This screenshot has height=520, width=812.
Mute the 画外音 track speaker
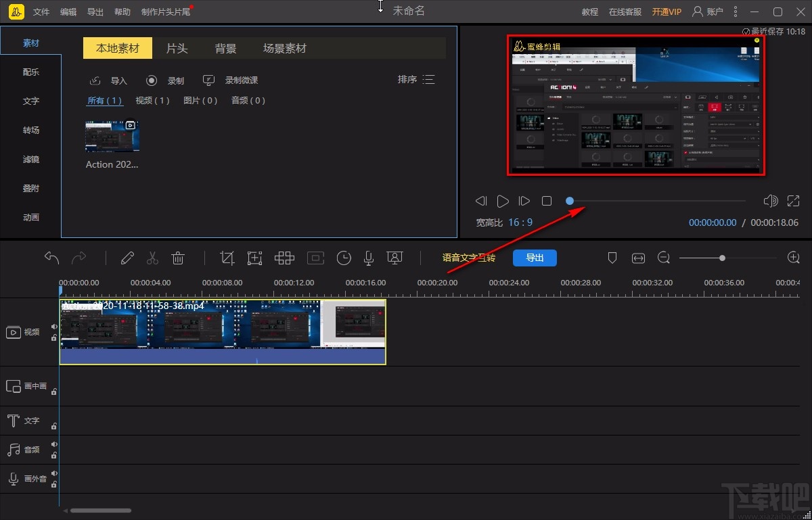coord(54,473)
